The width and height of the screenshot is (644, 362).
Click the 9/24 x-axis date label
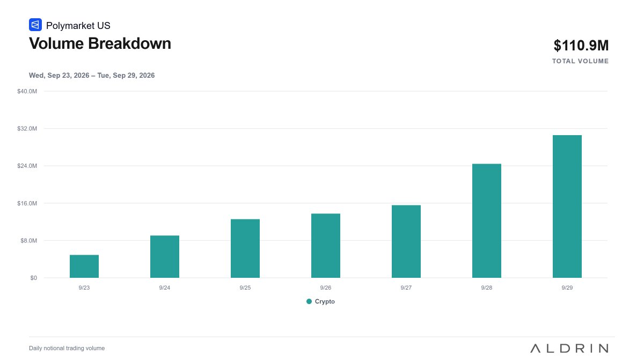coord(165,288)
